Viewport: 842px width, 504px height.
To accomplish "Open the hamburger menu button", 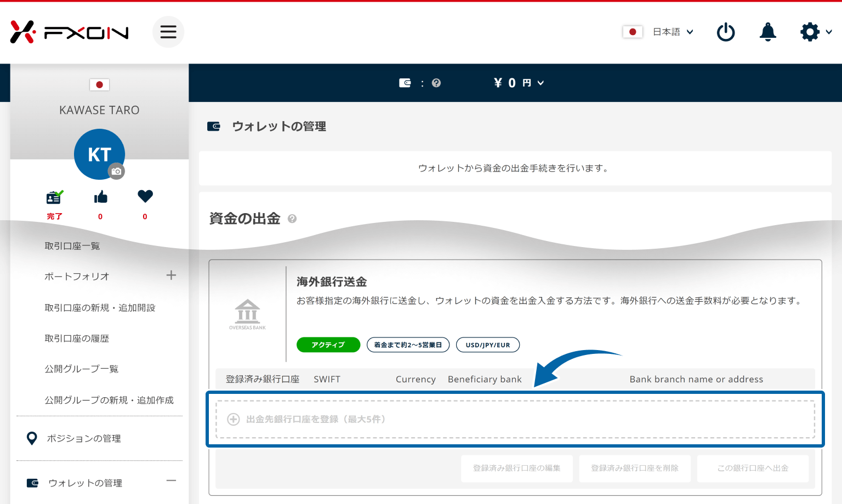I will click(168, 32).
